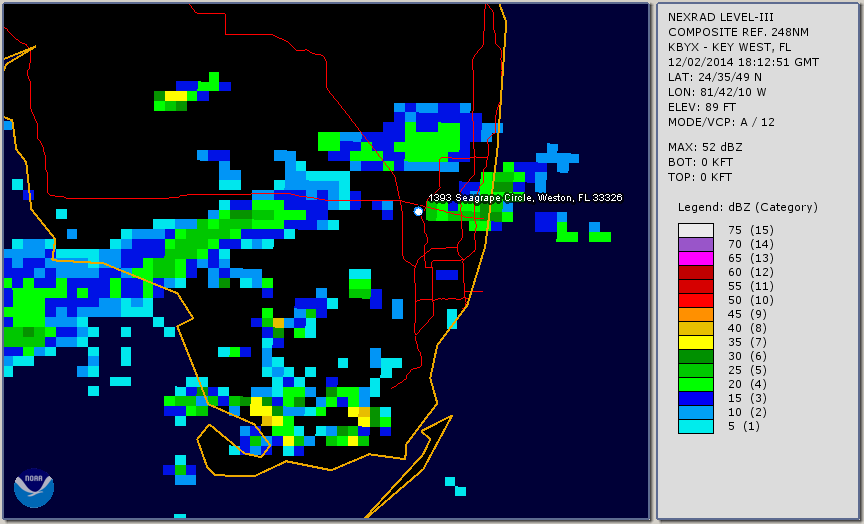
Task: Select the 10 dBZ light blue swatch
Action: (x=695, y=413)
